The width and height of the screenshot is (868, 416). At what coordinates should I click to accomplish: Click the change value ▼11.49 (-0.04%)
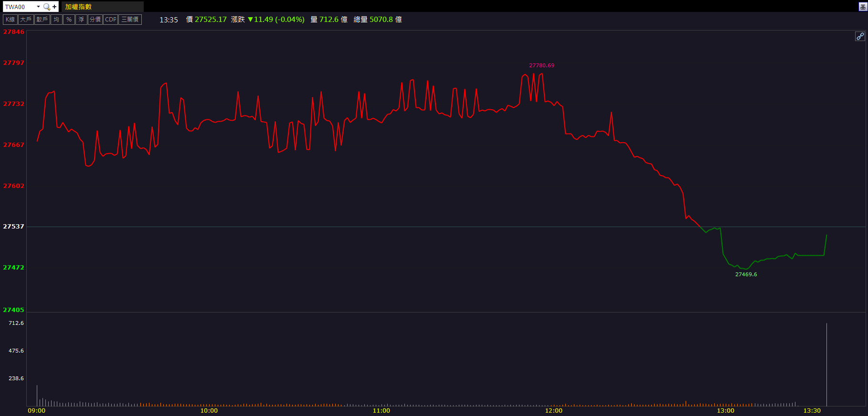pos(276,20)
